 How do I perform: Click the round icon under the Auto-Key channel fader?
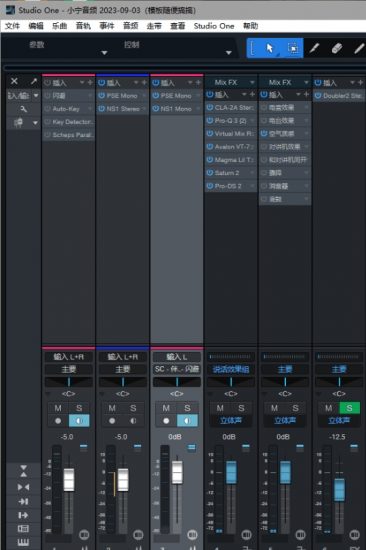tap(84, 535)
